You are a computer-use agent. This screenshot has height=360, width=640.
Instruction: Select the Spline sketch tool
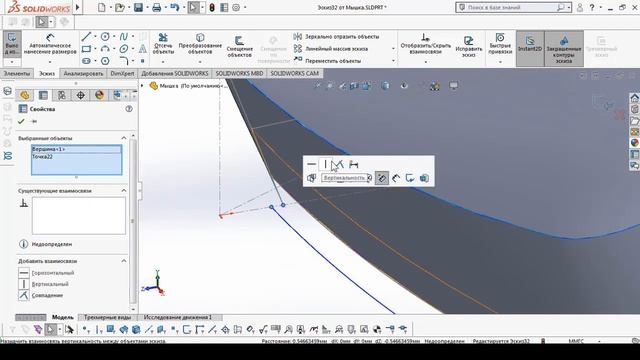coord(124,36)
